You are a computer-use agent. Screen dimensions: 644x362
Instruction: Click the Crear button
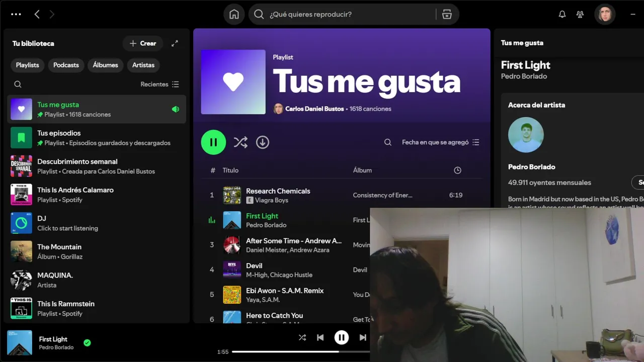[143, 43]
